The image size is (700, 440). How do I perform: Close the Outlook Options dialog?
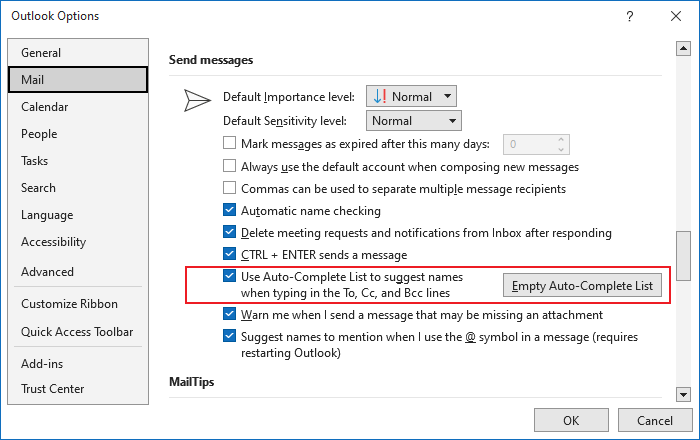(676, 17)
